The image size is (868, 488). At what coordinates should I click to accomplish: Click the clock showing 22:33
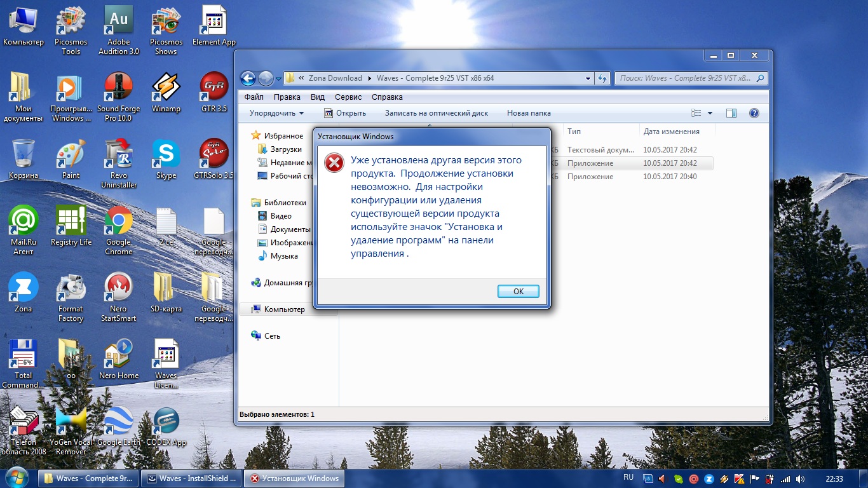click(x=834, y=478)
